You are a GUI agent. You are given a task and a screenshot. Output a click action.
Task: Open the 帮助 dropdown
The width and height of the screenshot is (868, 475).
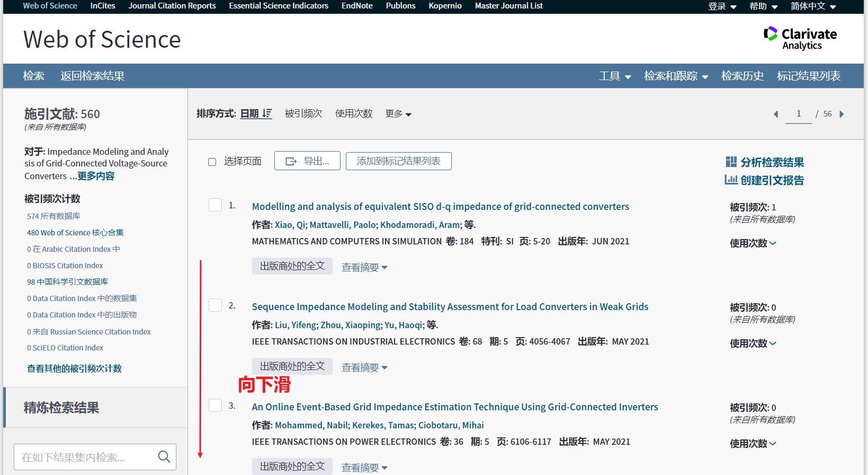(764, 6)
